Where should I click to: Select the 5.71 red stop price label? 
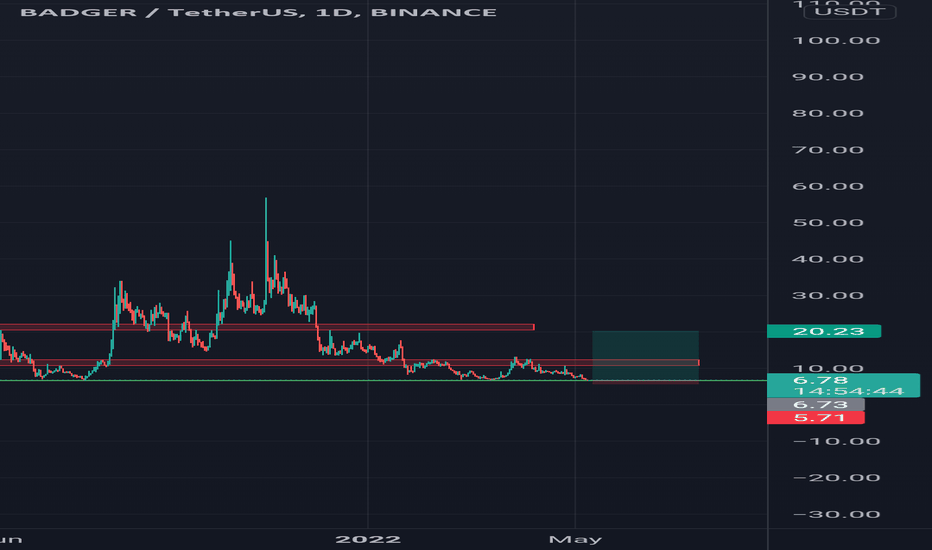pyautogui.click(x=816, y=418)
